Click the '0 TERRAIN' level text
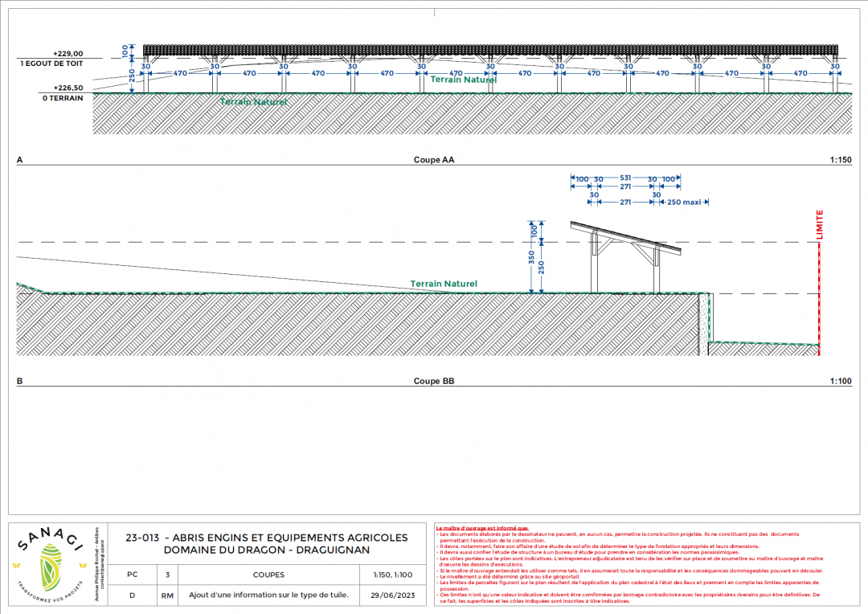Image resolution: width=868 pixels, height=614 pixels. coord(63,97)
